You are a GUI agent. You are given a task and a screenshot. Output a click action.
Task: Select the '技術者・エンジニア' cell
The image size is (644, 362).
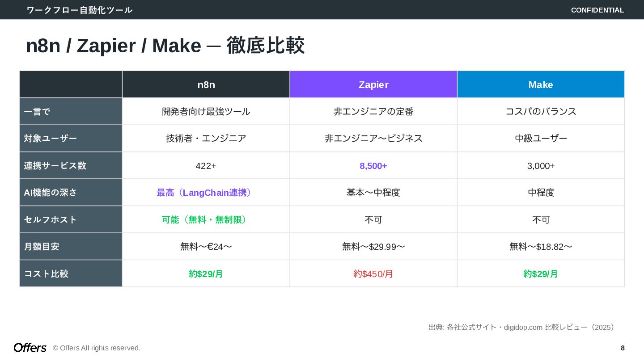(206, 139)
